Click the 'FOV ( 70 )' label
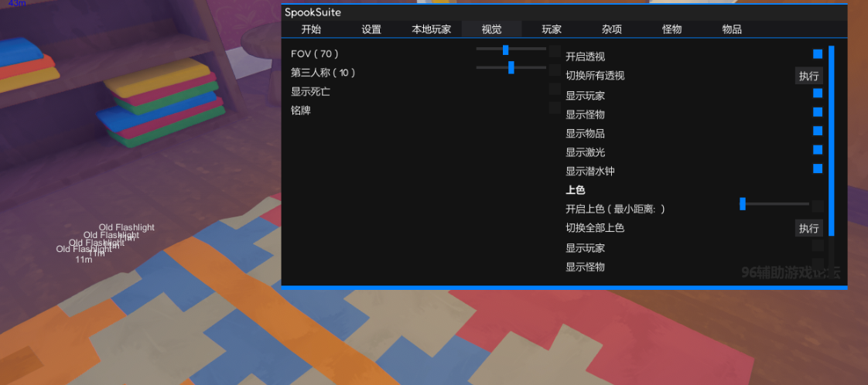 314,53
